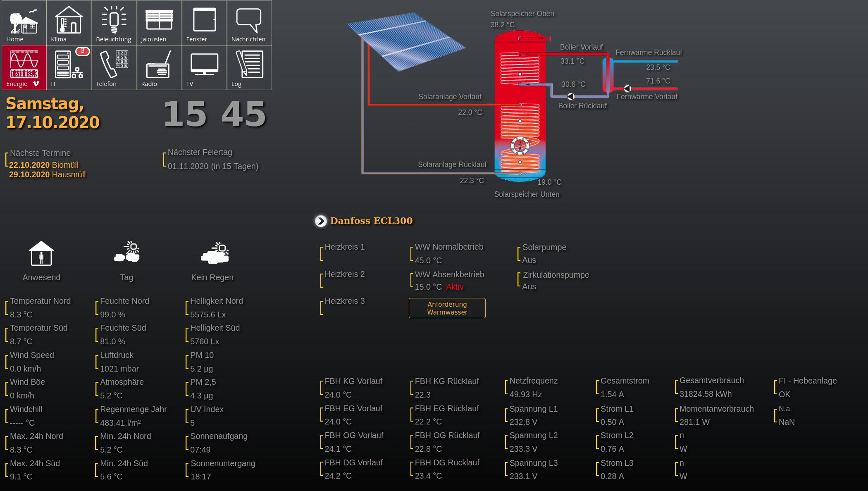Screen dimensions: 868x491
Task: Open the Home navigation tile
Action: coord(24,23)
